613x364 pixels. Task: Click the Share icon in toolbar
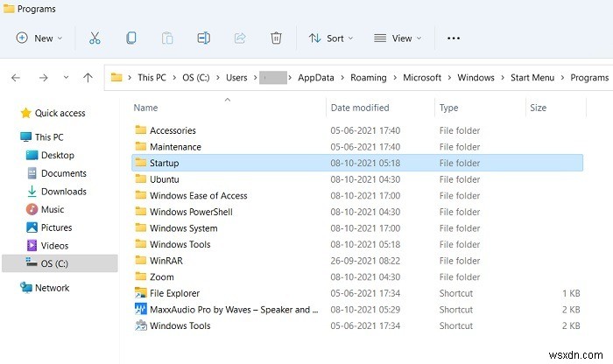pyautogui.click(x=240, y=38)
